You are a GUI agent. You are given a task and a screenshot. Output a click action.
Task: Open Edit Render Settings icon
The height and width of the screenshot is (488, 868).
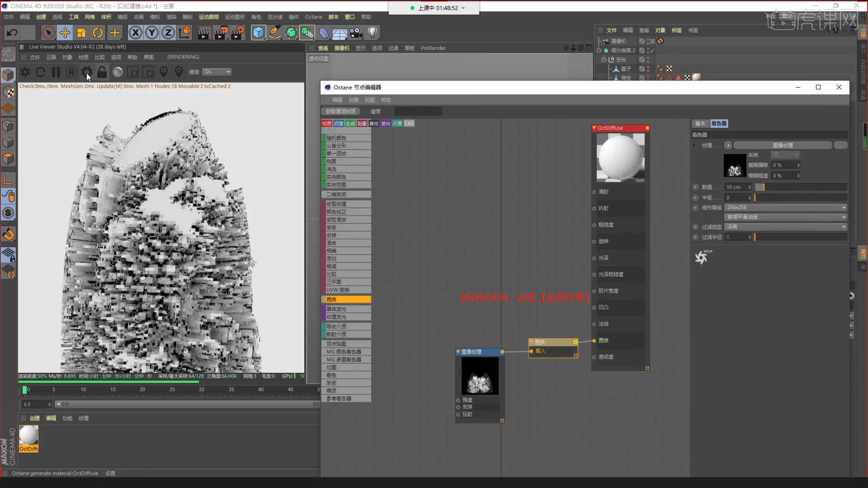coord(238,33)
